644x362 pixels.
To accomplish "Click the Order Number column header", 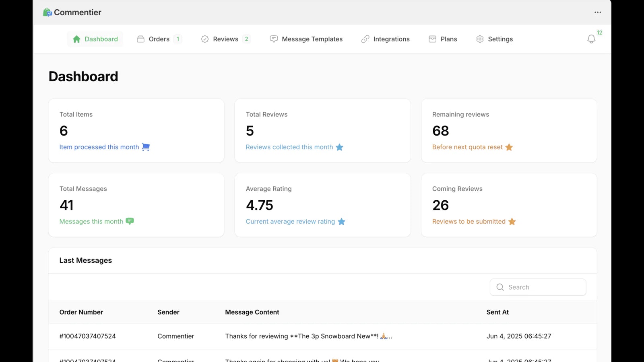I will coord(81,312).
